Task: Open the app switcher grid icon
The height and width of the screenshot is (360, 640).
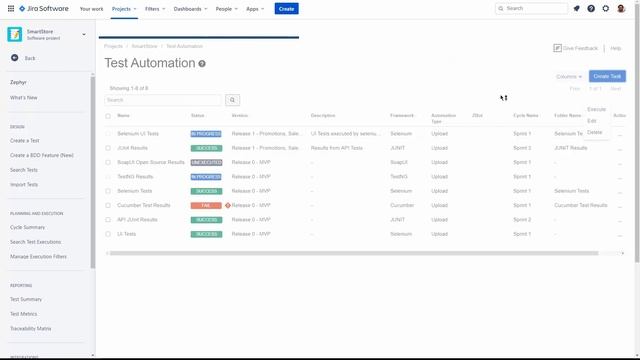Action: click(x=11, y=9)
